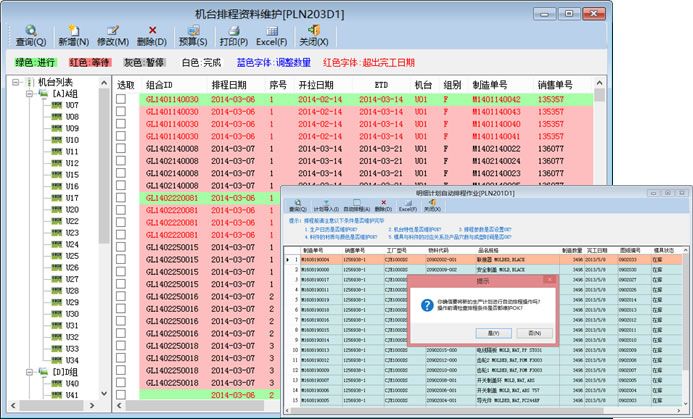Tick the checkbox for row M1401140040
Screen dimensions: 693x419
(121, 124)
